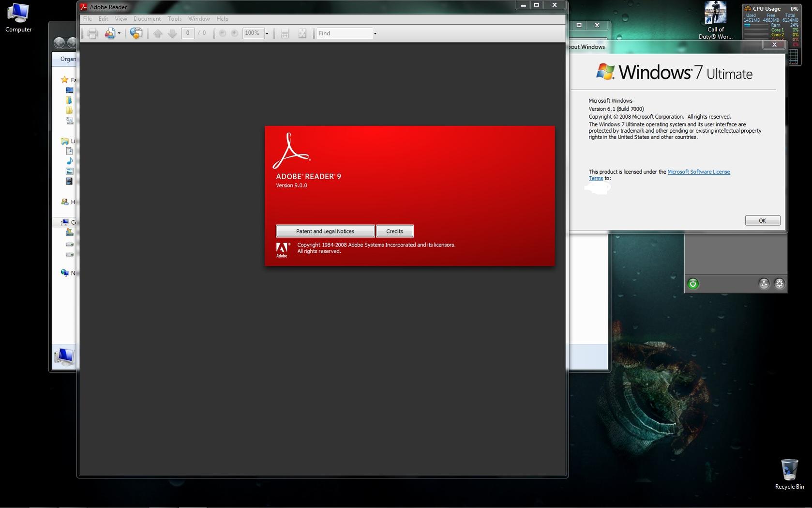812x508 pixels.
Task: Maximize the Adobe Reader window
Action: click(x=536, y=5)
